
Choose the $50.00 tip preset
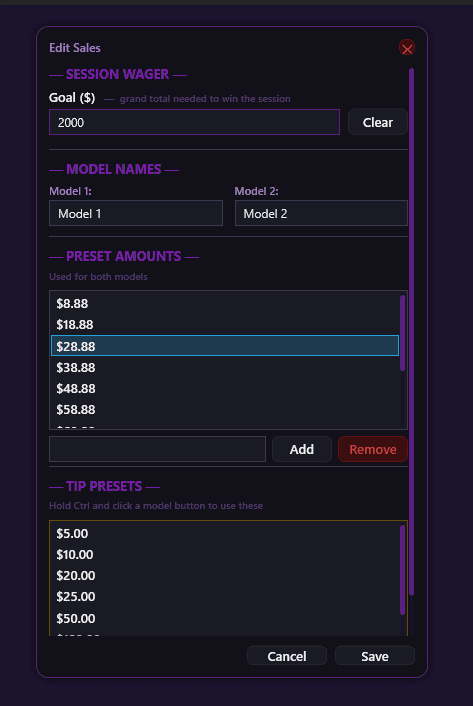coord(225,618)
